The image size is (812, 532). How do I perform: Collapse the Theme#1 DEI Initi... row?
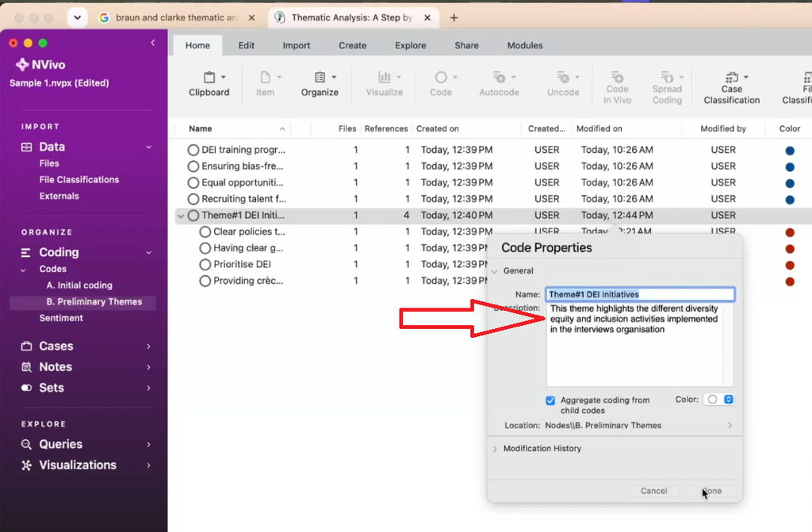coord(181,216)
